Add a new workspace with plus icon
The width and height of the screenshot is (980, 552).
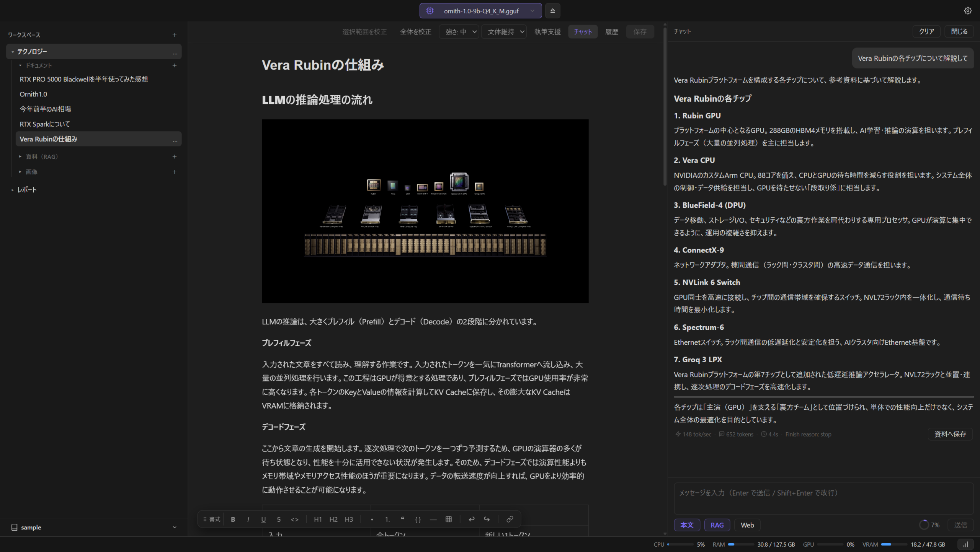click(175, 35)
